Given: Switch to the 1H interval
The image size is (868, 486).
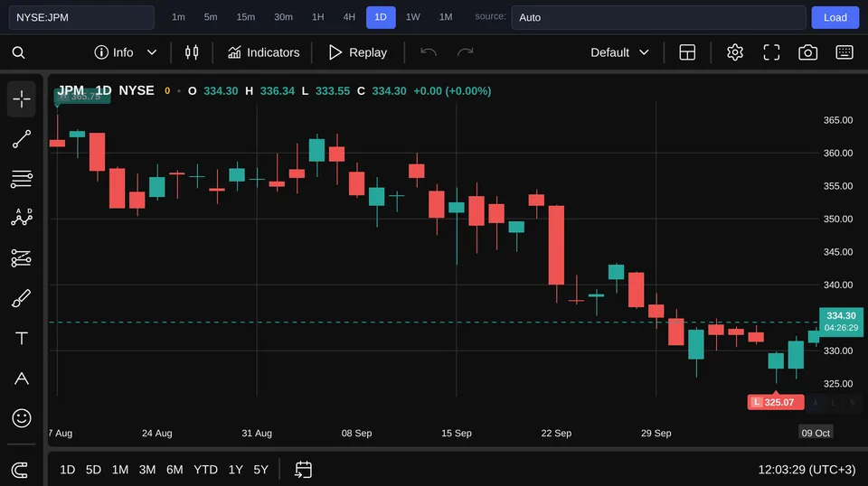Looking at the screenshot, I should [x=317, y=17].
